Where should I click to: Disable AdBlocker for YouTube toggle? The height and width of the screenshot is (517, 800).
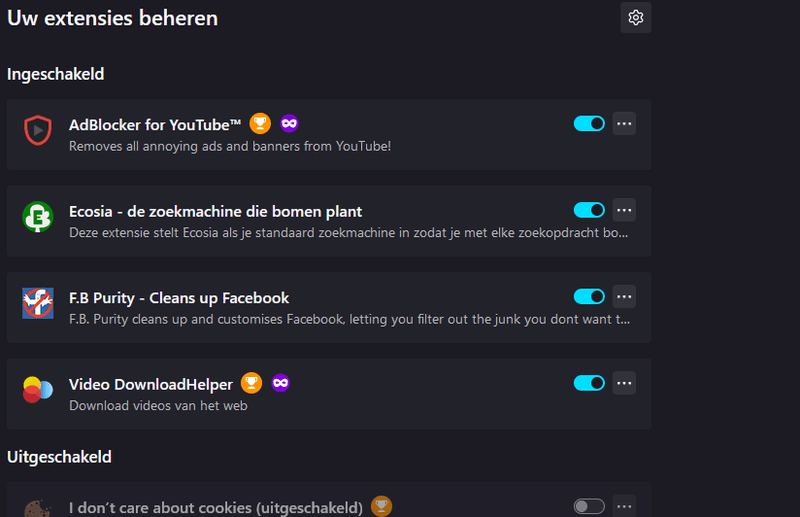[x=589, y=124]
